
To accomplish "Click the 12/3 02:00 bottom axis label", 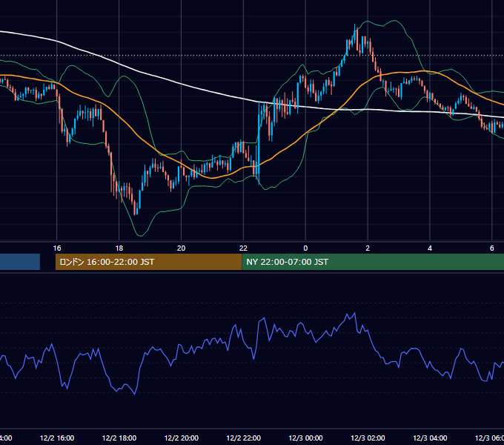I will (368, 438).
